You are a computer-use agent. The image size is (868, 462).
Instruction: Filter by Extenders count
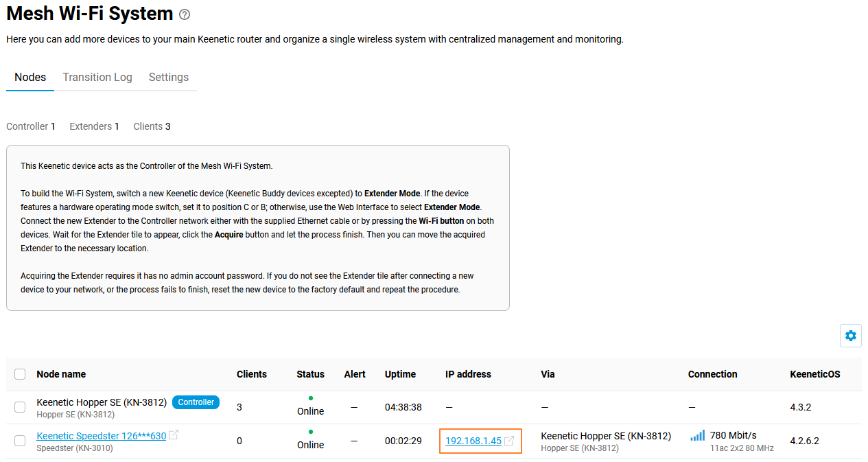tap(94, 126)
